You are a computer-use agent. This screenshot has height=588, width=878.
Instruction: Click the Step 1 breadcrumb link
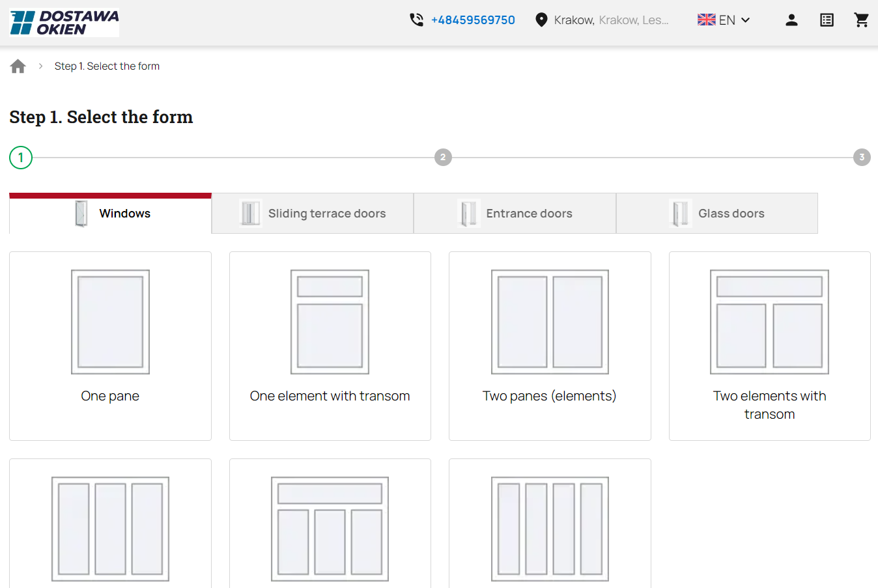tap(107, 66)
